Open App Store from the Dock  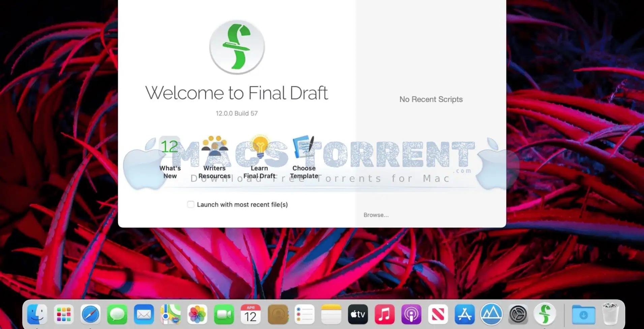[x=465, y=314]
